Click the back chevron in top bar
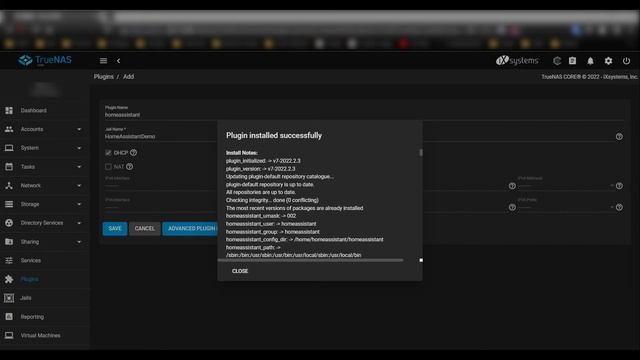 (118, 61)
